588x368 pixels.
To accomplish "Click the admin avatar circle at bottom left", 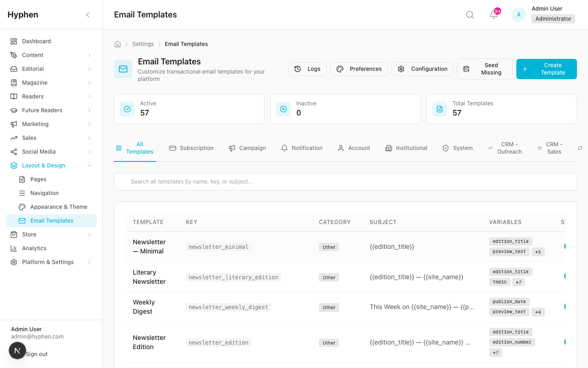I will coord(17,351).
